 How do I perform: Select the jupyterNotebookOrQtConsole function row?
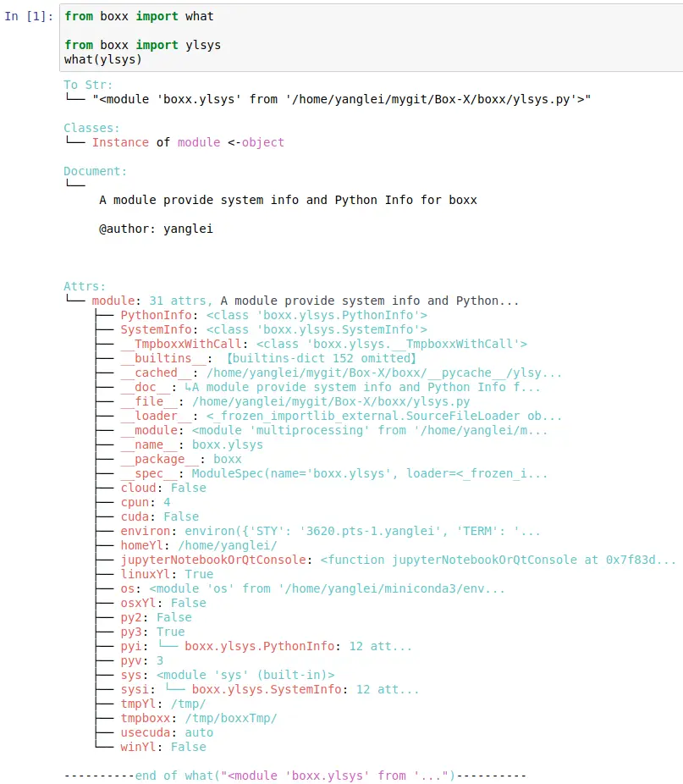click(399, 560)
